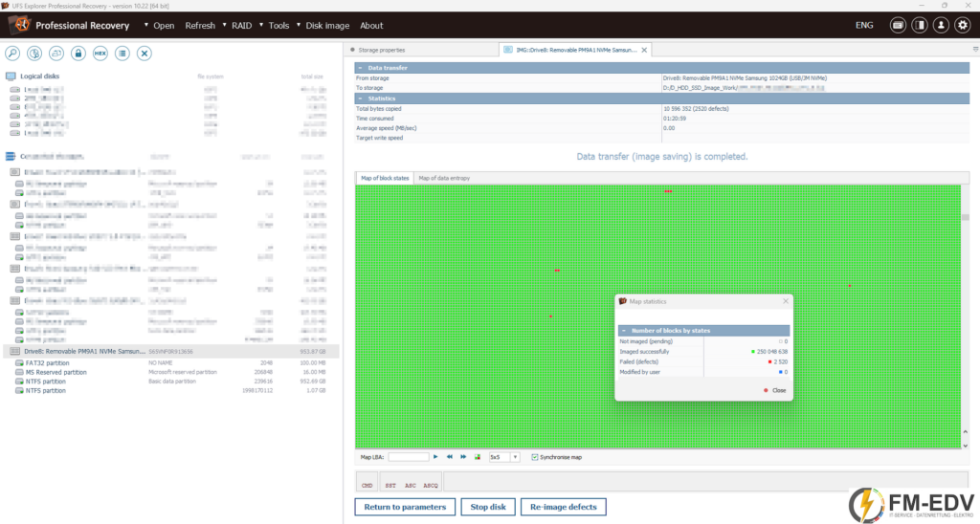Screen dimensions: 980x524
Task: Click the padlock decrypt icon
Action: (78, 54)
